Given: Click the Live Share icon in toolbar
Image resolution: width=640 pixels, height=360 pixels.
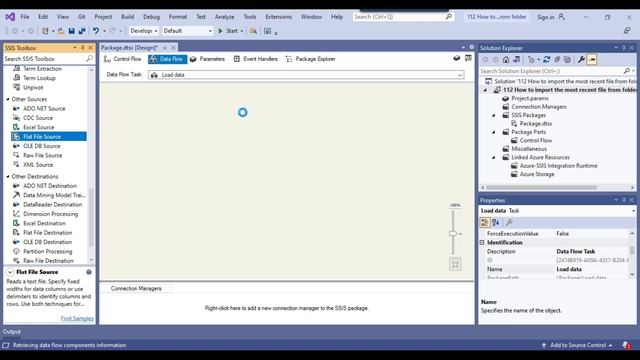Looking at the screenshot, I should point(627,31).
